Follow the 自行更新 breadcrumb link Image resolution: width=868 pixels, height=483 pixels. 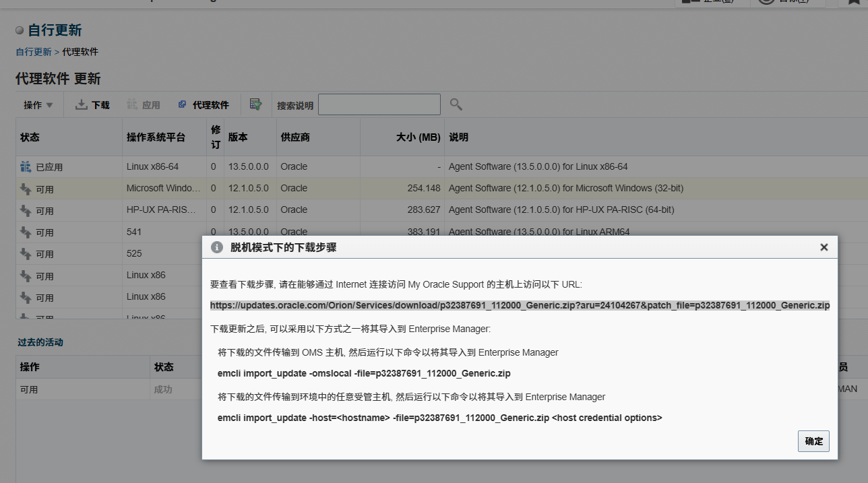[34, 52]
